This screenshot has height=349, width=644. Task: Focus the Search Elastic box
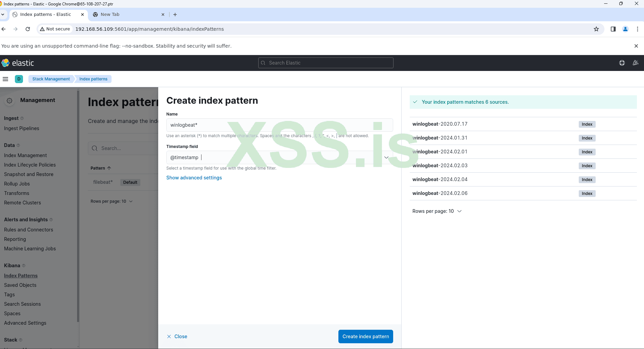[x=326, y=63]
